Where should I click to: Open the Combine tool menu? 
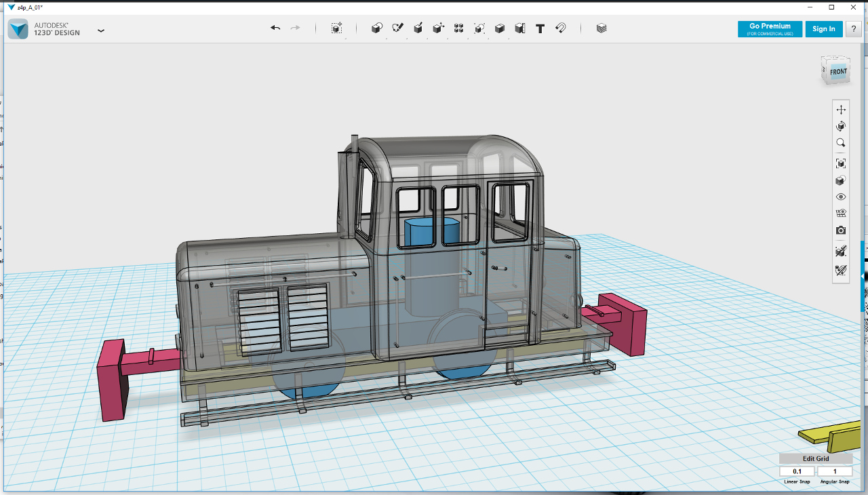point(500,28)
